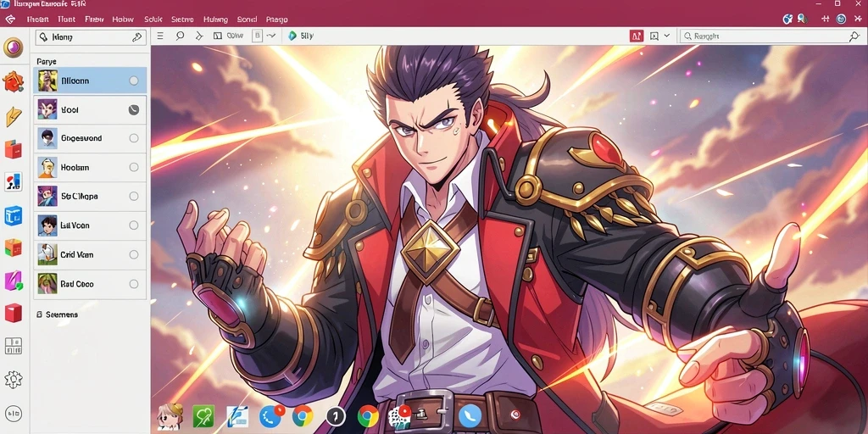Open the Hulang menu
This screenshot has width=868, height=434.
(x=215, y=19)
